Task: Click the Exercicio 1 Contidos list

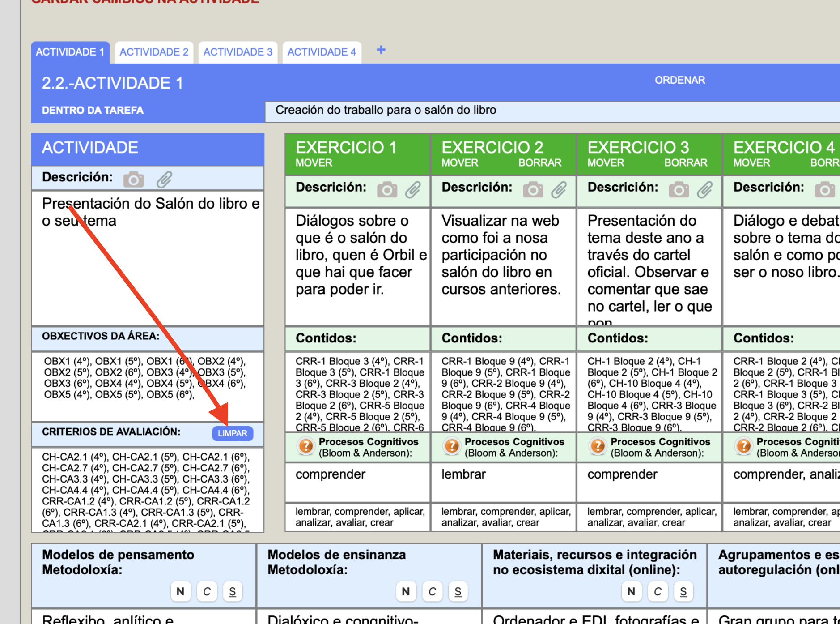Action: pyautogui.click(x=357, y=392)
